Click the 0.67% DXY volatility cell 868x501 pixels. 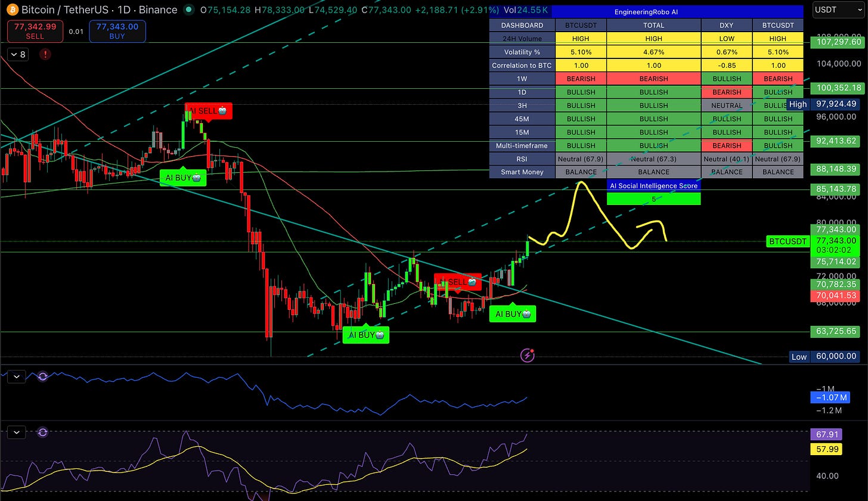pyautogui.click(x=727, y=52)
